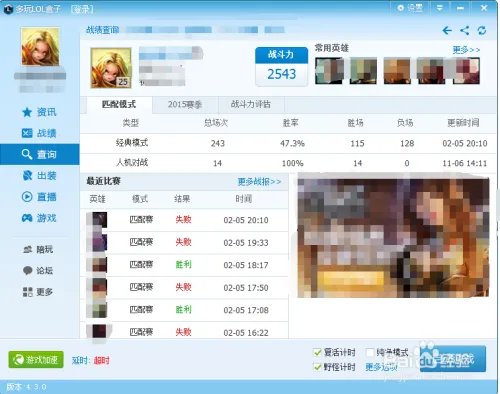Click the 登录 login link in title
500x394 pixels.
82,9
